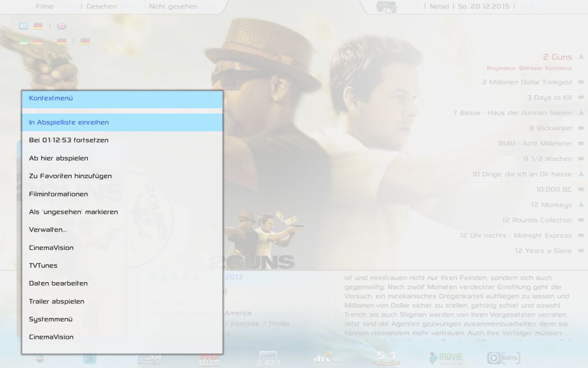
Task: Click the 'Nebel' weather text
Action: (x=439, y=6)
